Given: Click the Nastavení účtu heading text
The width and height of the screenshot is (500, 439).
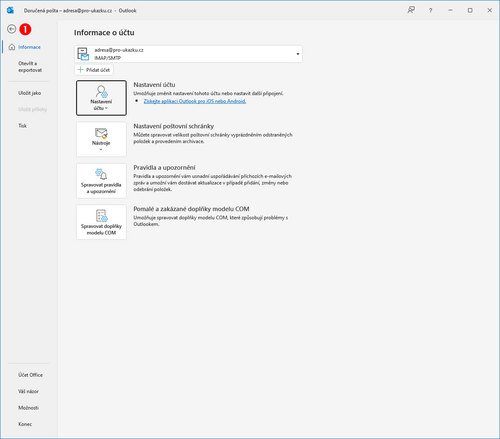Looking at the screenshot, I should 154,85.
